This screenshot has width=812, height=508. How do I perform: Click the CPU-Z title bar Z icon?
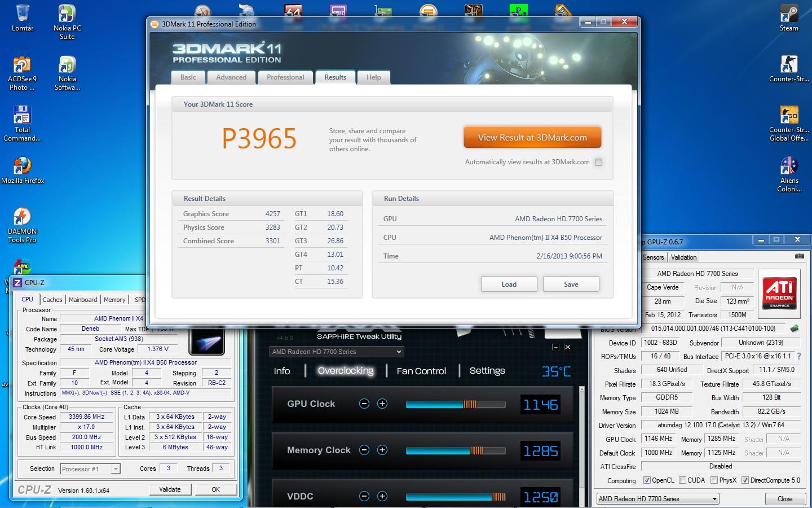pos(17,283)
